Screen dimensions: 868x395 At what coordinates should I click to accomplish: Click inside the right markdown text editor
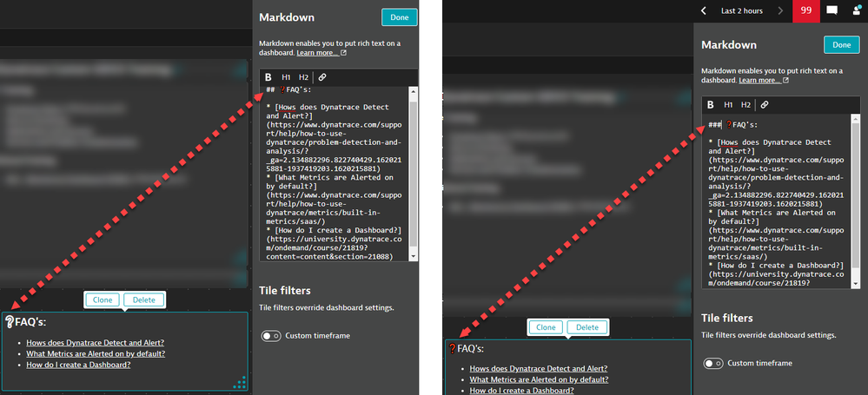coord(777,201)
